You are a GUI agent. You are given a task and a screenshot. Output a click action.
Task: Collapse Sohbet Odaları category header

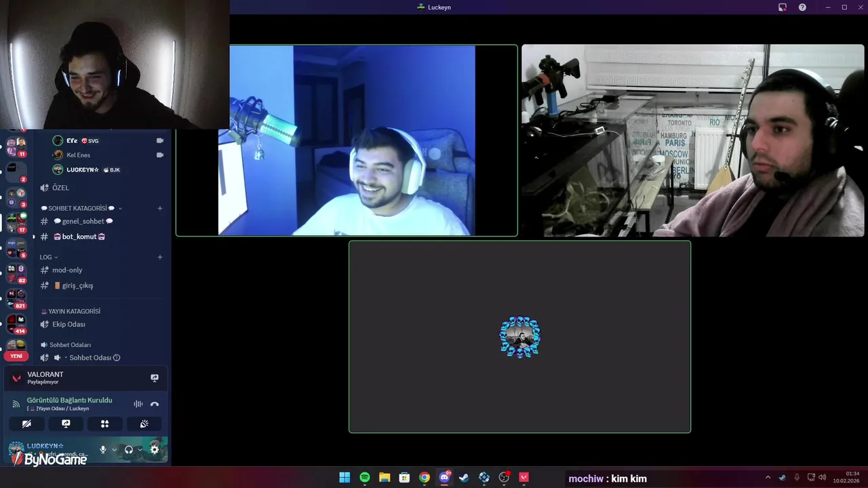pos(66,345)
